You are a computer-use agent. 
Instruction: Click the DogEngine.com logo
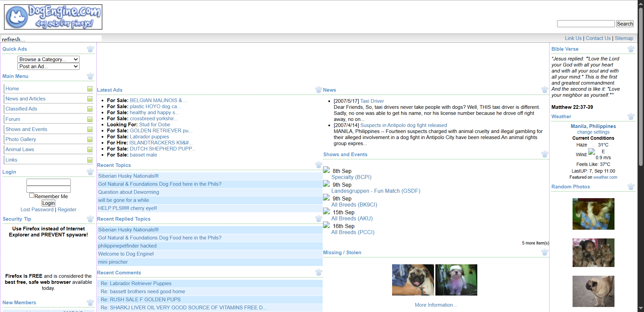pos(53,16)
